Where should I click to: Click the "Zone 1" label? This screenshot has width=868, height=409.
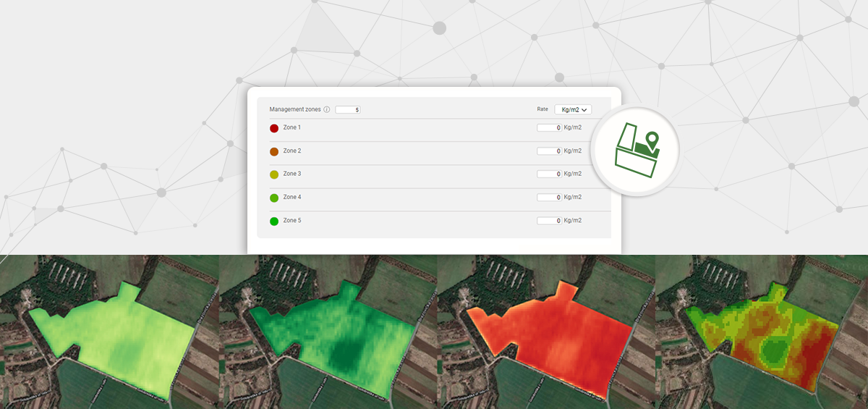(x=292, y=127)
